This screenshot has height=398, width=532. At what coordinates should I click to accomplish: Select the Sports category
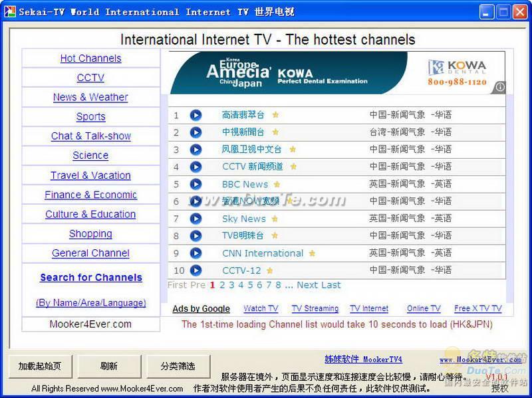coord(90,117)
